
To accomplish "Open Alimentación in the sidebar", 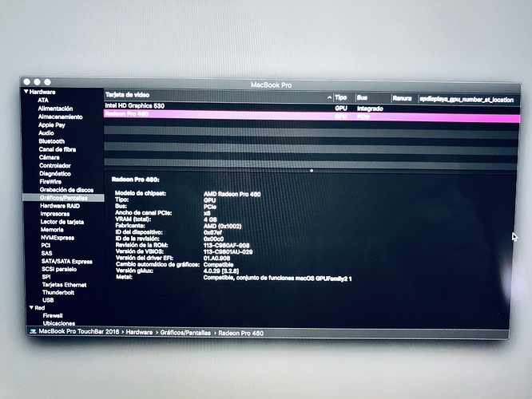I will (55, 109).
